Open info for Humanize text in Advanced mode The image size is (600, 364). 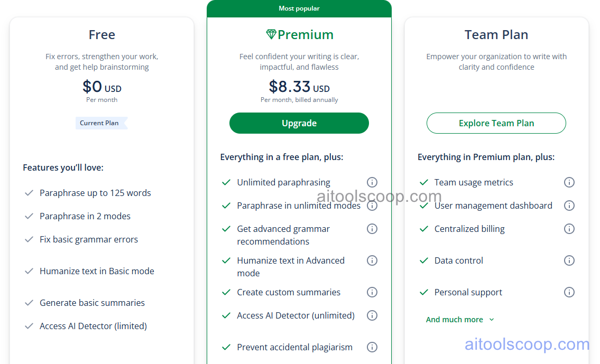click(372, 260)
